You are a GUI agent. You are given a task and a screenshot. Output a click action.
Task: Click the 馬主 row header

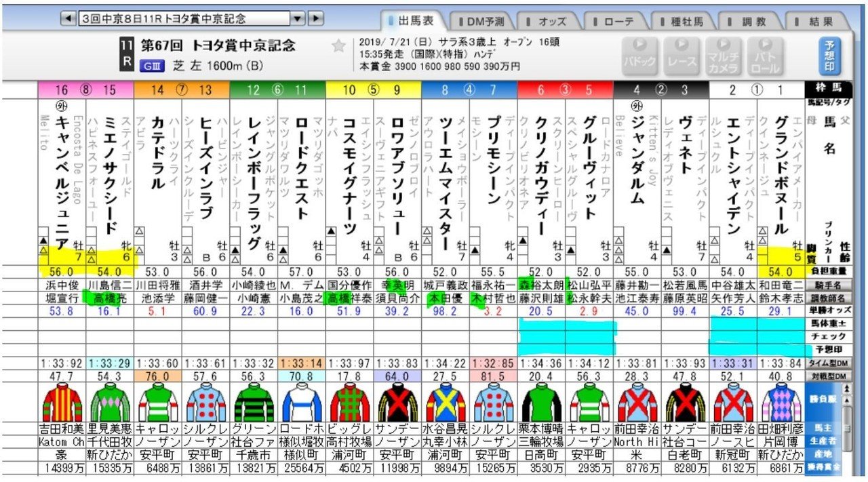(x=825, y=428)
